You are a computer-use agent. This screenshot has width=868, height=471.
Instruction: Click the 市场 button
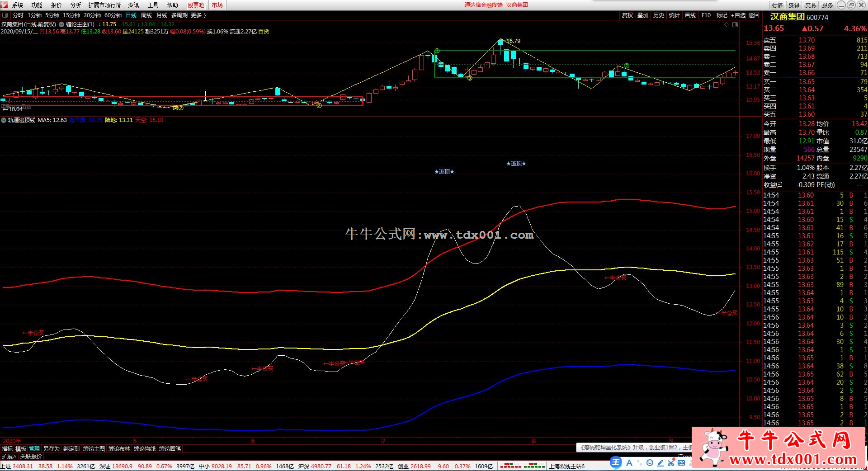(217, 5)
